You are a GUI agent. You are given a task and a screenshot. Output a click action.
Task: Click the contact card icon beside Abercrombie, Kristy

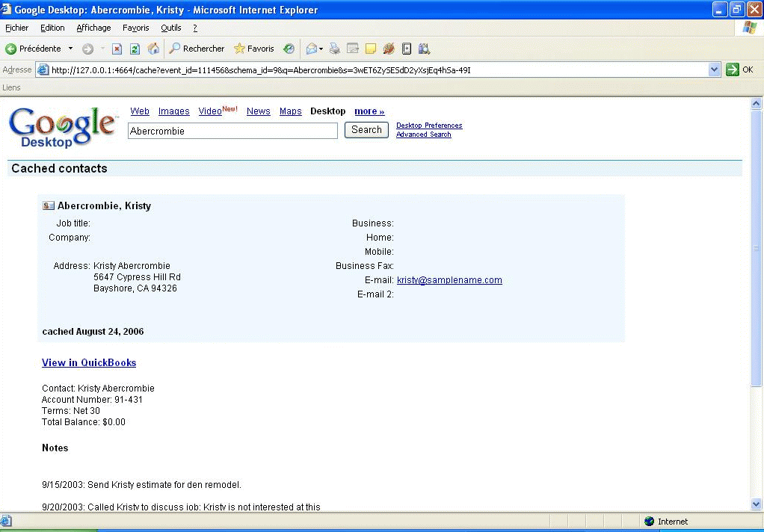(x=49, y=205)
